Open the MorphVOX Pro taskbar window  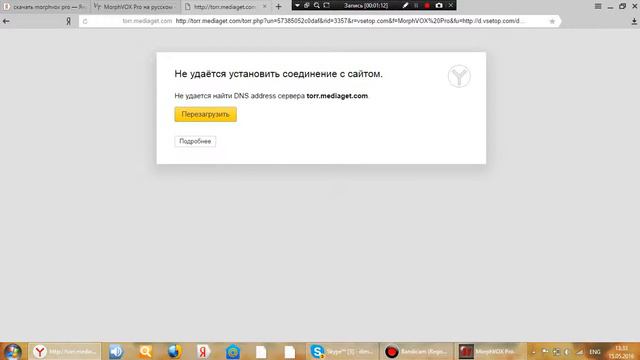[x=490, y=351]
